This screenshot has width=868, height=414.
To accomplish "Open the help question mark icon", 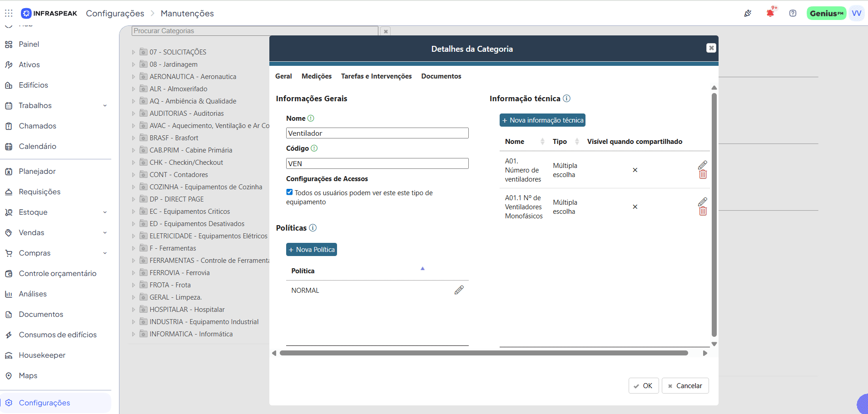I will [x=793, y=13].
